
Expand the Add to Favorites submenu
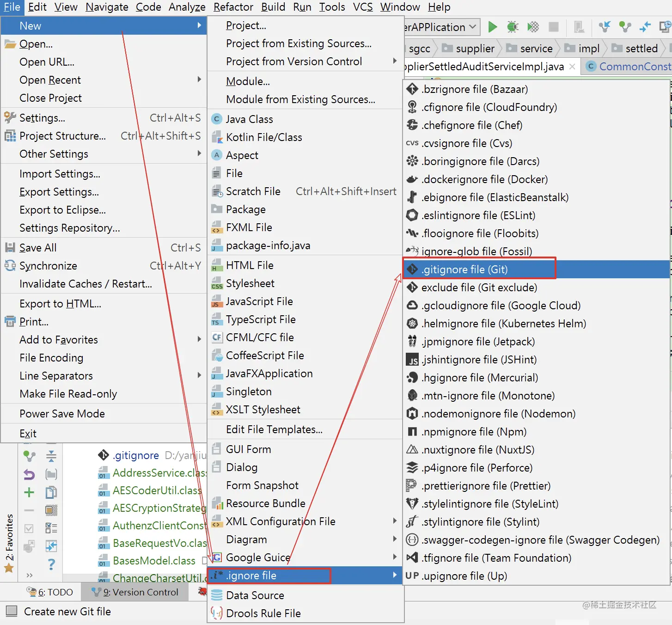point(104,340)
